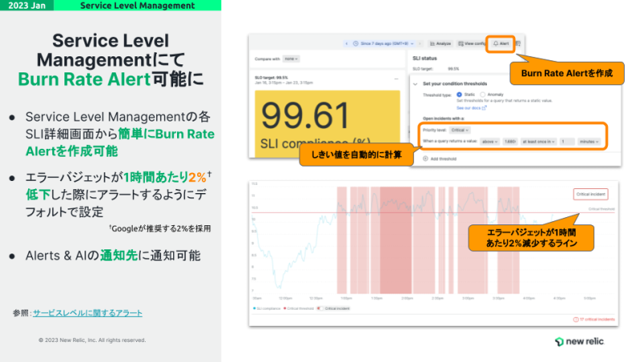Click the 99.61 SLI compliance billboard
The width and height of the screenshot is (644, 362).
328,123
